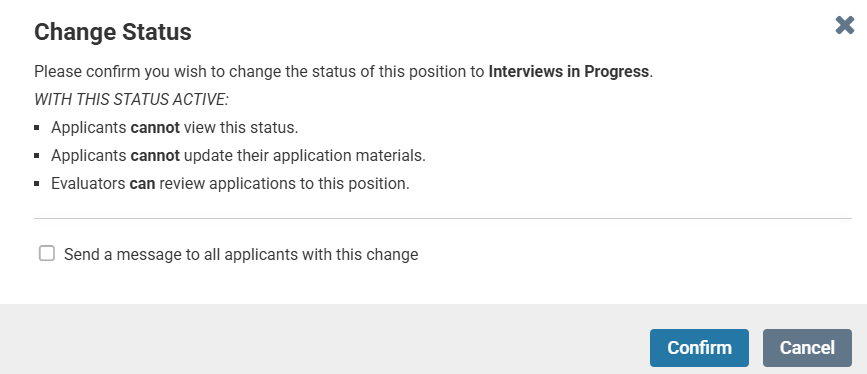
Task: Confirm the status change
Action: (699, 348)
